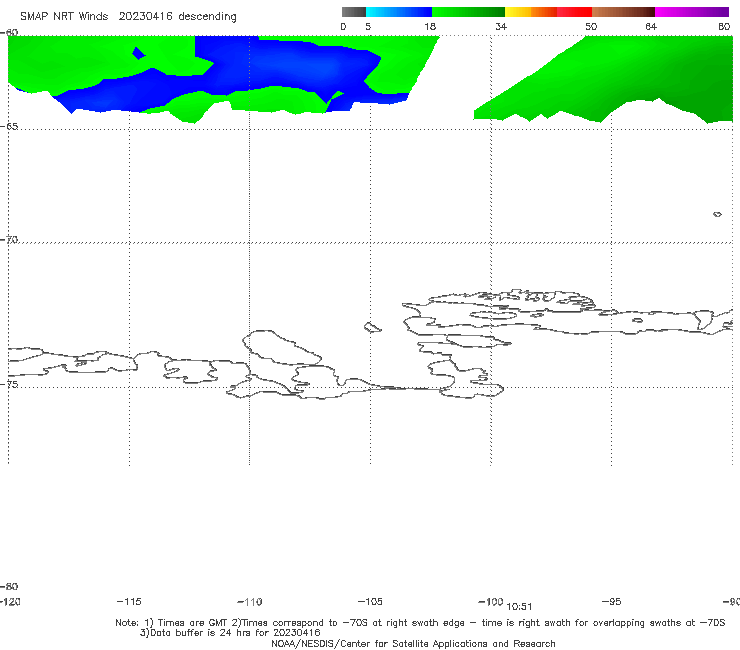
Task: Click the green 18-34 segment of color bar
Action: tap(468, 12)
